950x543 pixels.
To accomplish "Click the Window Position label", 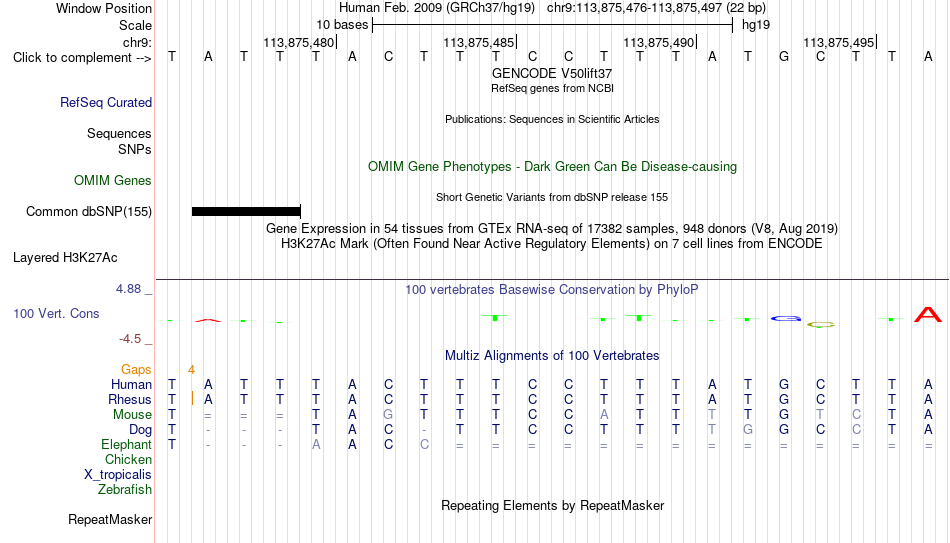I will point(104,8).
